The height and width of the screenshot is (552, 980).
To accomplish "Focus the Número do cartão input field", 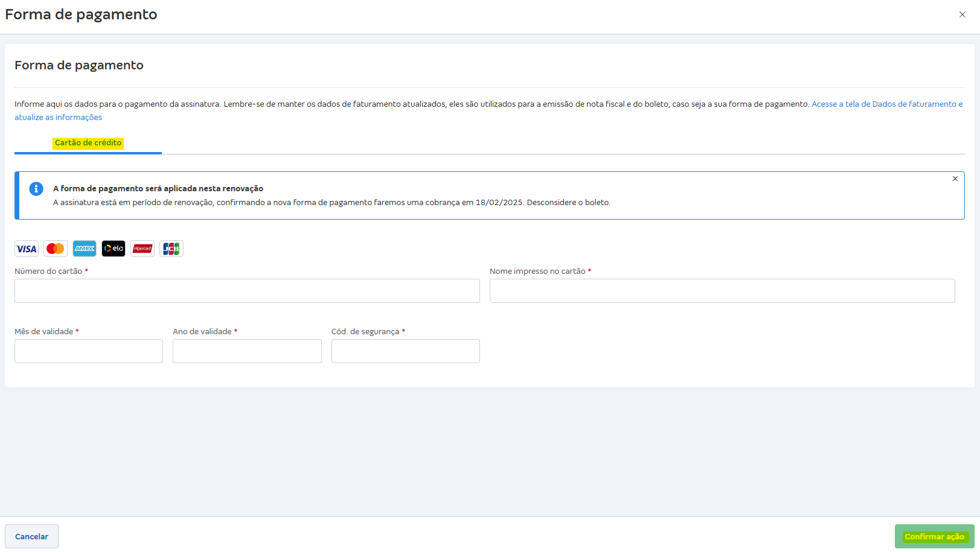I will tap(247, 291).
